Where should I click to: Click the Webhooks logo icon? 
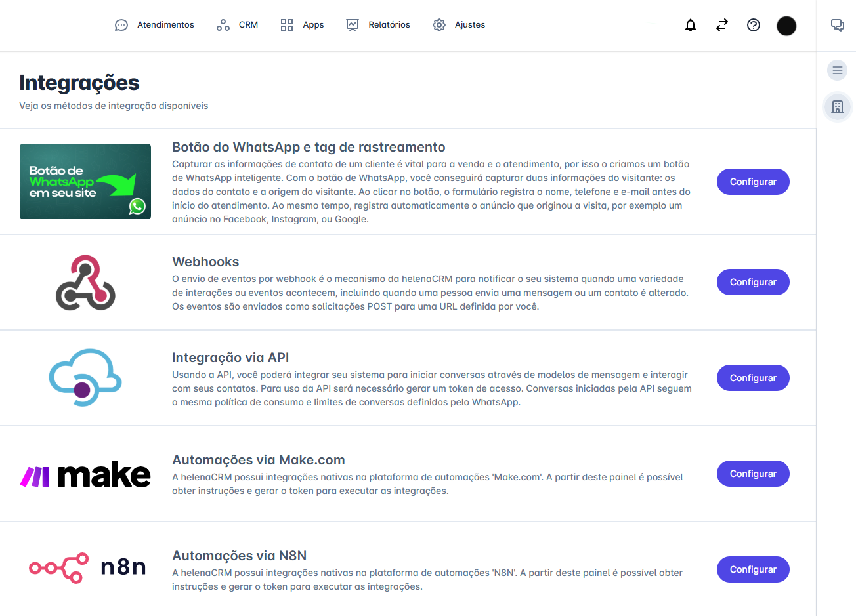click(x=85, y=282)
